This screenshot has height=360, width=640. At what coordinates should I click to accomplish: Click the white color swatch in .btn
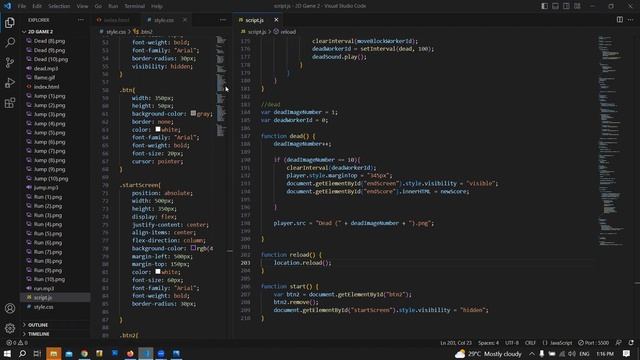158,129
